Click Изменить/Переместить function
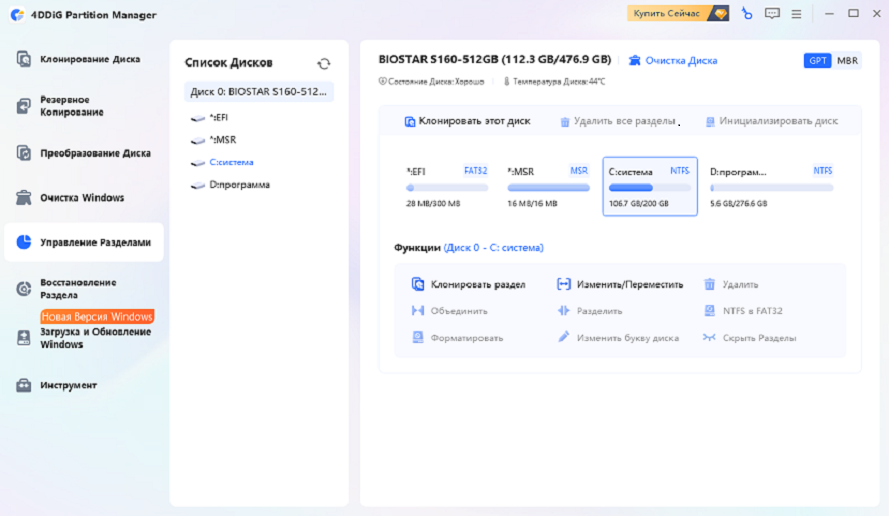889x516 pixels. [x=620, y=285]
